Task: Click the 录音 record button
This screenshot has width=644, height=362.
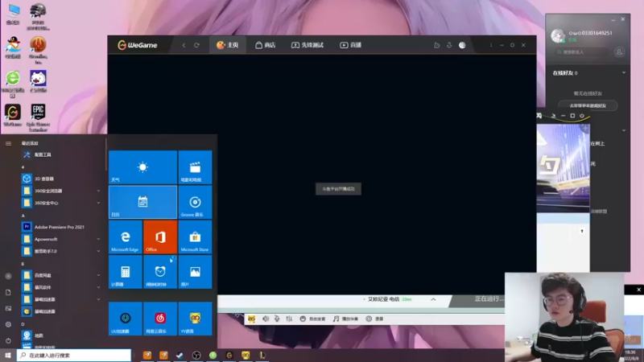Action: coord(374,319)
